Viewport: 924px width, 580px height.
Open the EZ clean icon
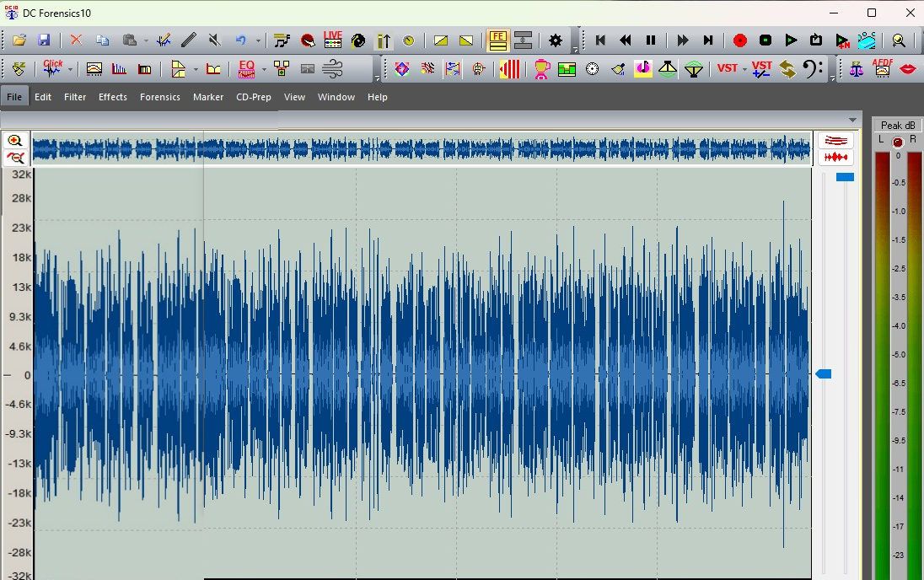19,69
